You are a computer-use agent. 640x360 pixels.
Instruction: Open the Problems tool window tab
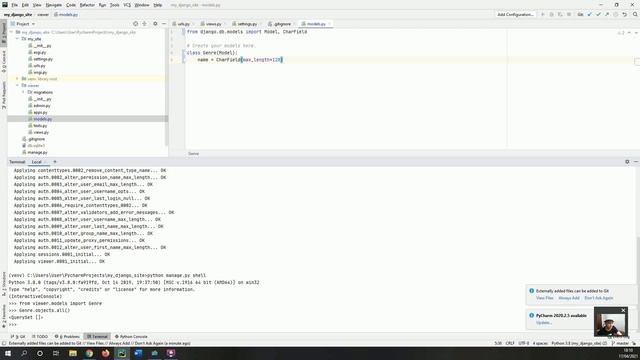click(68, 337)
